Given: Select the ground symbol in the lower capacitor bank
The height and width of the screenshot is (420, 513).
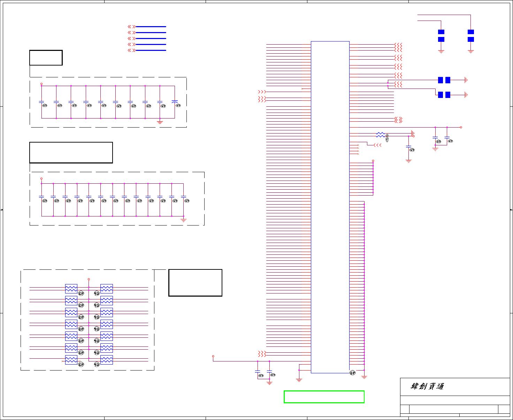Looking at the screenshot, I should (x=184, y=220).
